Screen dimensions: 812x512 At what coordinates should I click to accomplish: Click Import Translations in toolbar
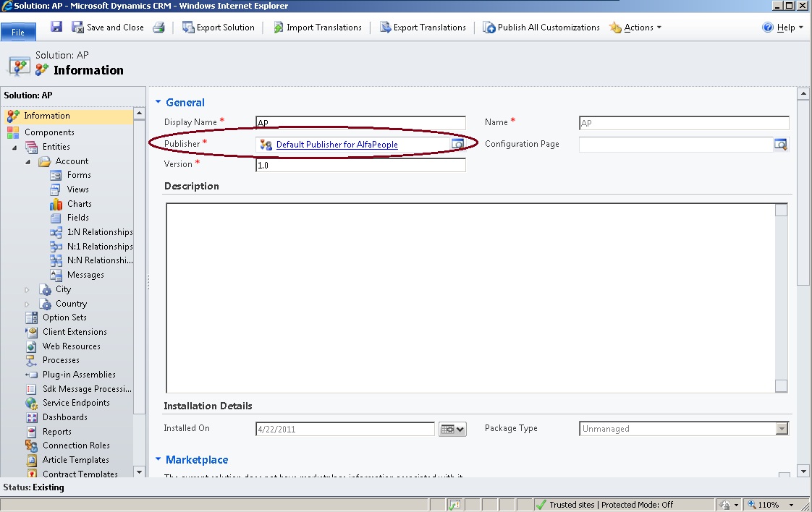pos(318,27)
